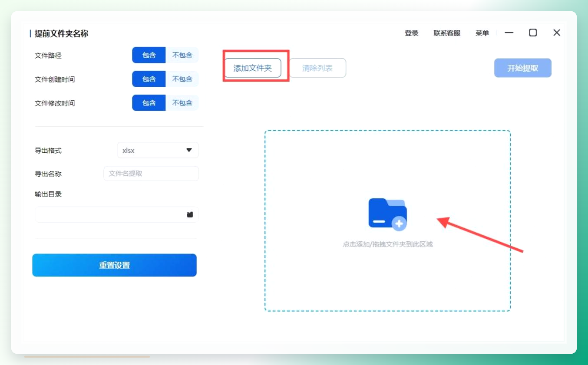Set 文件路径 to 包含
This screenshot has height=365, width=588.
pyautogui.click(x=149, y=55)
